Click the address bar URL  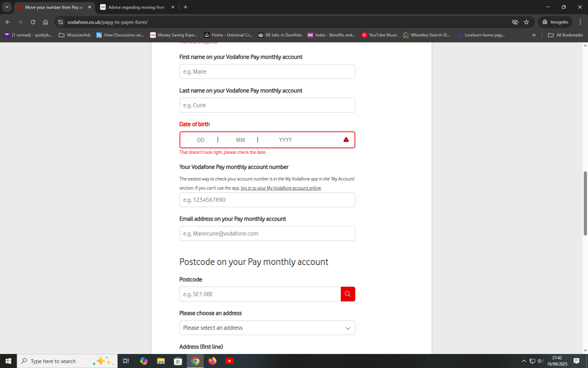point(107,22)
